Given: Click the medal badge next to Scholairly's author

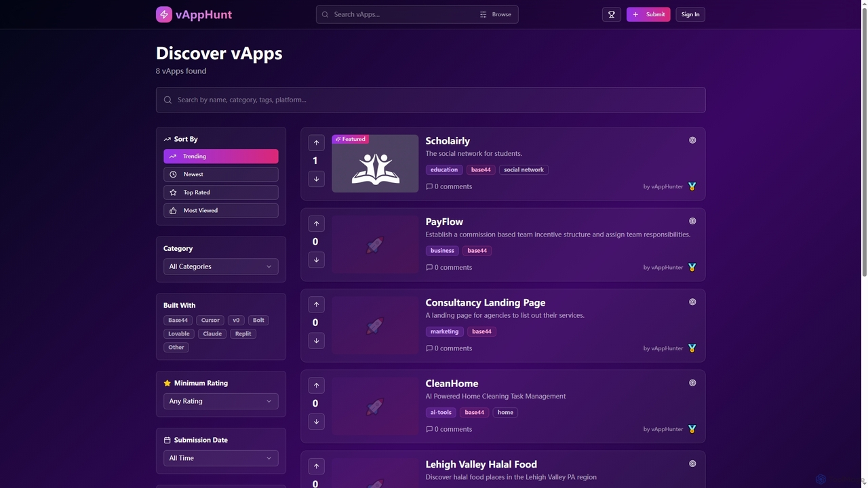Looking at the screenshot, I should pyautogui.click(x=692, y=186).
